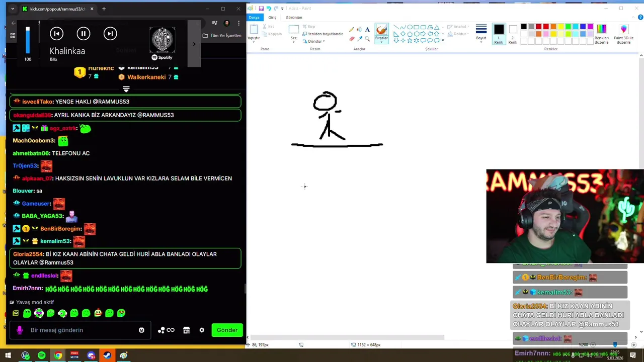Click the Khalinkaa album art thumbnail
644x362 pixels.
coord(162,40)
